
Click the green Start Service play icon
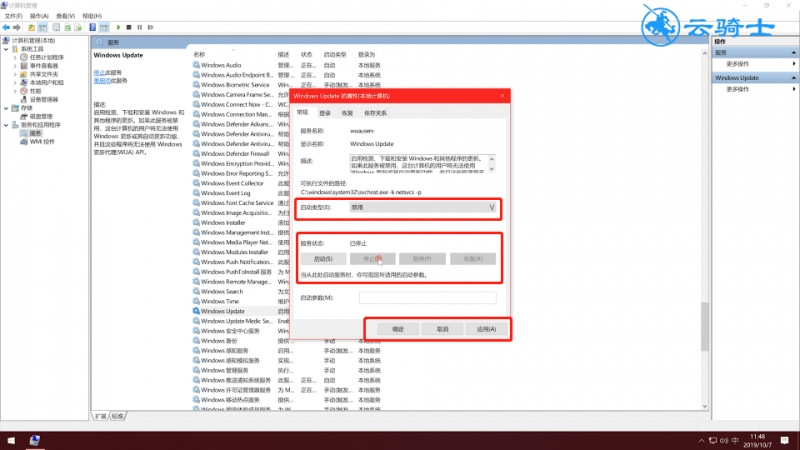pos(118,28)
